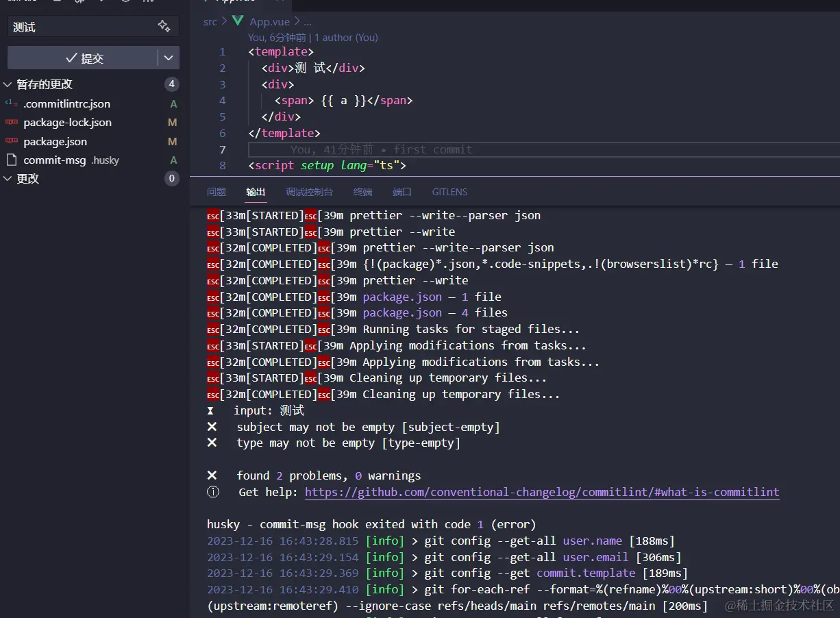Click the 'type may not be empty' line
Viewport: 840px width, 618px height.
point(334,443)
